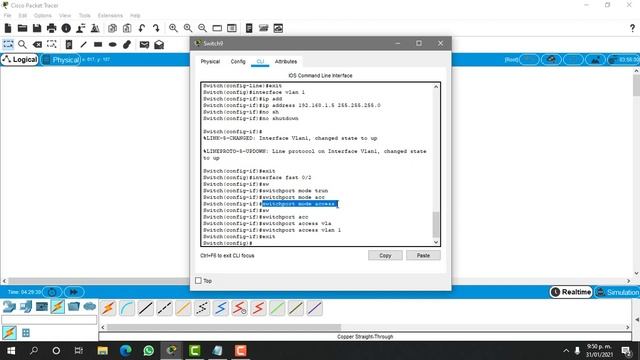The image size is (640, 360).
Task: Click scroll-up arrow of CLI terminal
Action: point(436,87)
